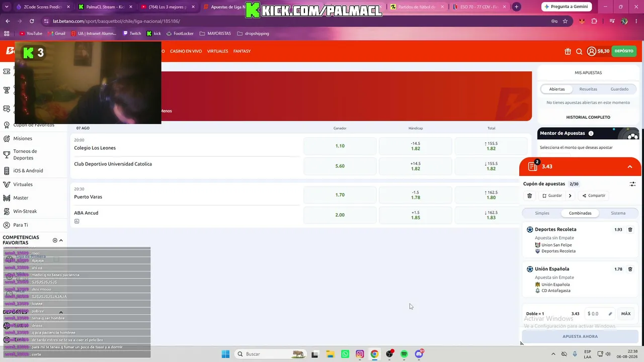644x362 pixels.
Task: Switch to PalmaCL Stream browser tab
Action: (x=105, y=7)
